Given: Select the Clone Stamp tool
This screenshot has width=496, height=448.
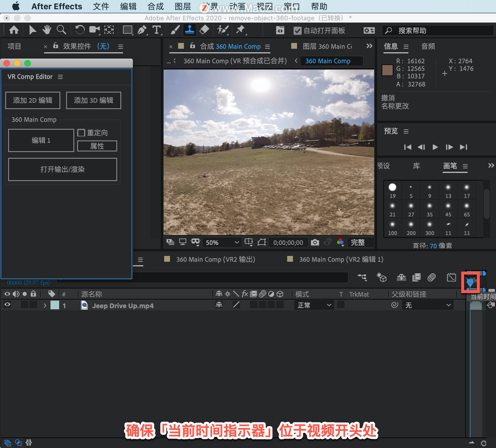Looking at the screenshot, I should 190,30.
